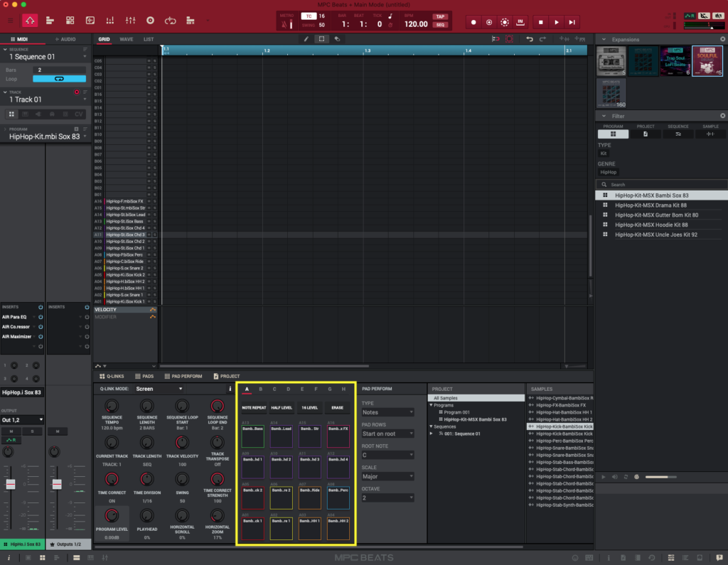Open the hamburger menu icon
The image size is (728, 565).
click(10, 21)
